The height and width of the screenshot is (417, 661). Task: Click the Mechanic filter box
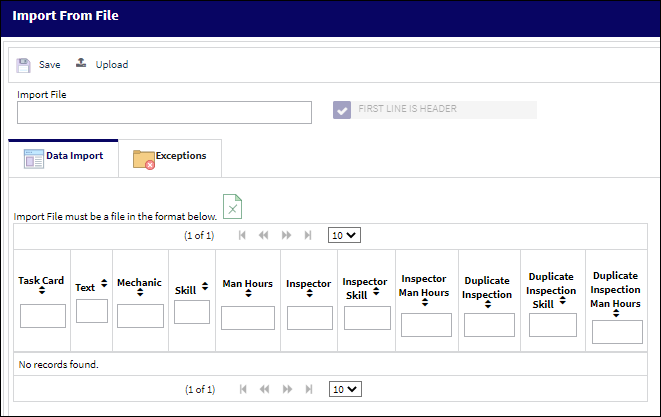point(140,316)
